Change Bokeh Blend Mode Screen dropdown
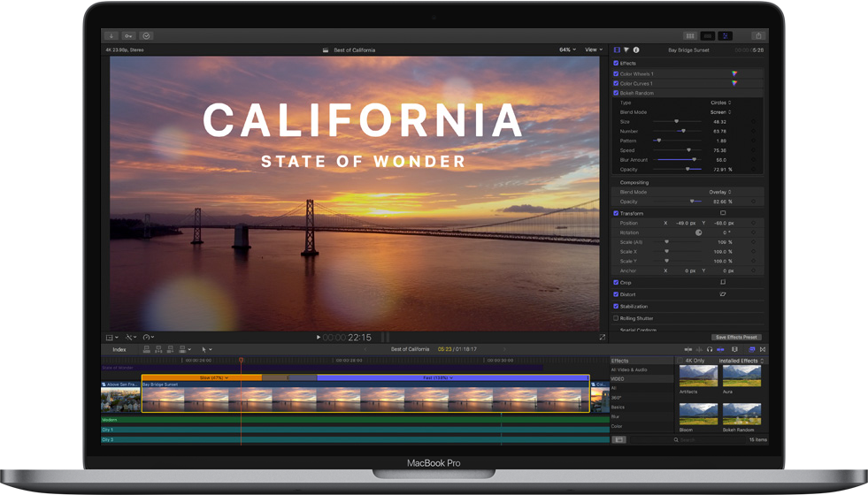The height and width of the screenshot is (495, 868). tap(721, 112)
